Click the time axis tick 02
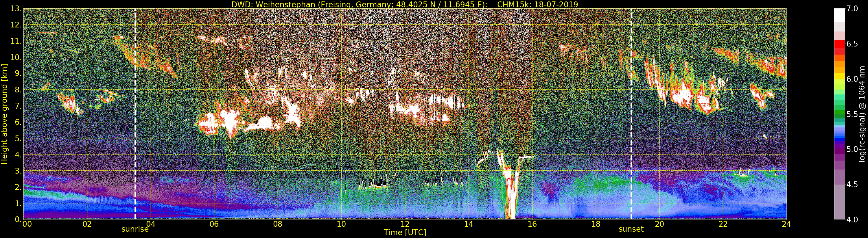The width and height of the screenshot is (868, 238). 87,224
